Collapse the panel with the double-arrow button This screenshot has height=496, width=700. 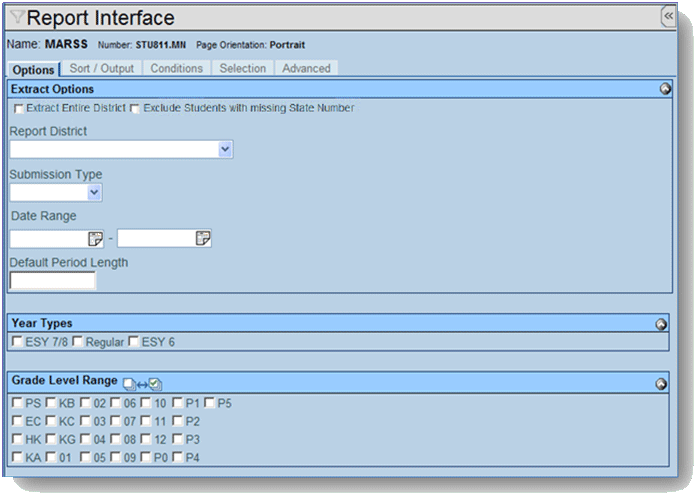668,17
